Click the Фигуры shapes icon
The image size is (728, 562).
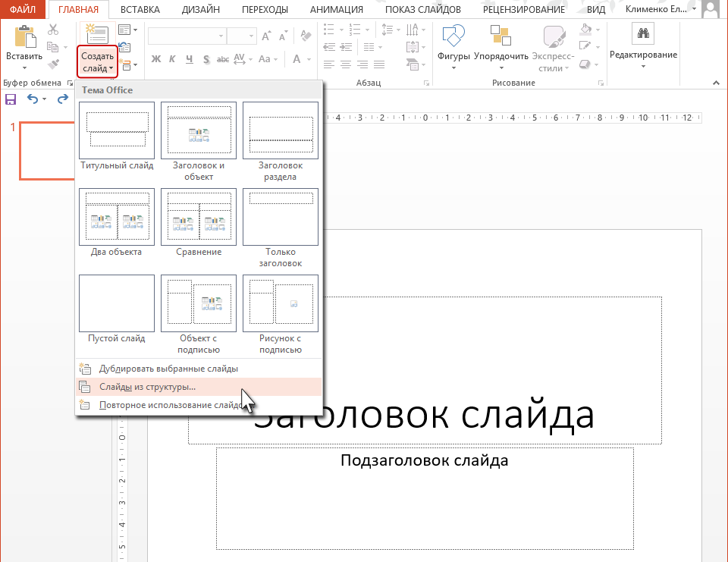pos(453,36)
